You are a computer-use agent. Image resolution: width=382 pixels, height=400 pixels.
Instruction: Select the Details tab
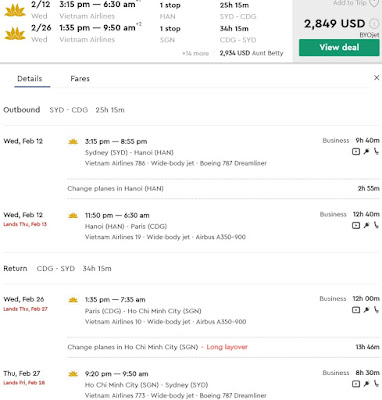(30, 79)
